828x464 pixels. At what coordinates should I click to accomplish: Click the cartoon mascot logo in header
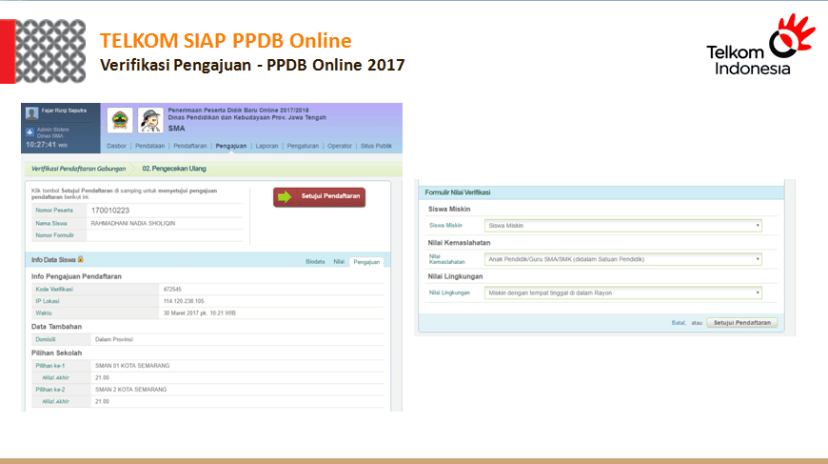[151, 120]
